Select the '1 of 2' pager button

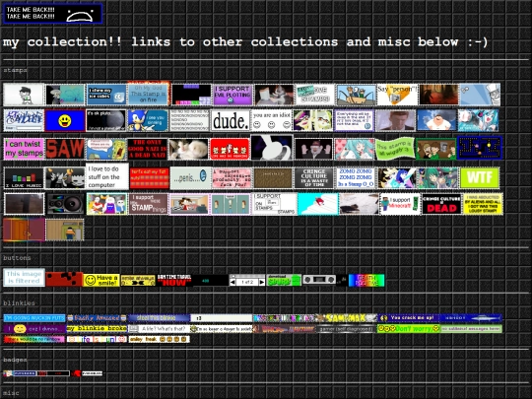click(x=247, y=281)
